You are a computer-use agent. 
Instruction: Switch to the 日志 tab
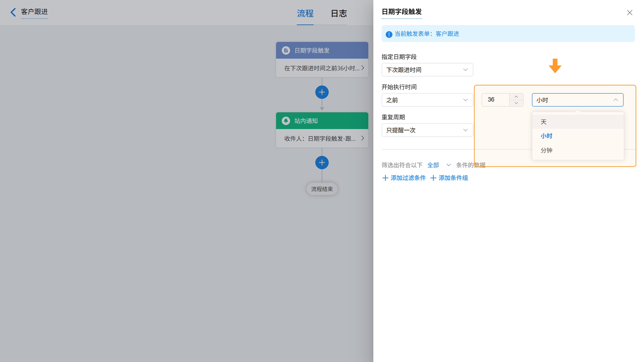(x=339, y=13)
